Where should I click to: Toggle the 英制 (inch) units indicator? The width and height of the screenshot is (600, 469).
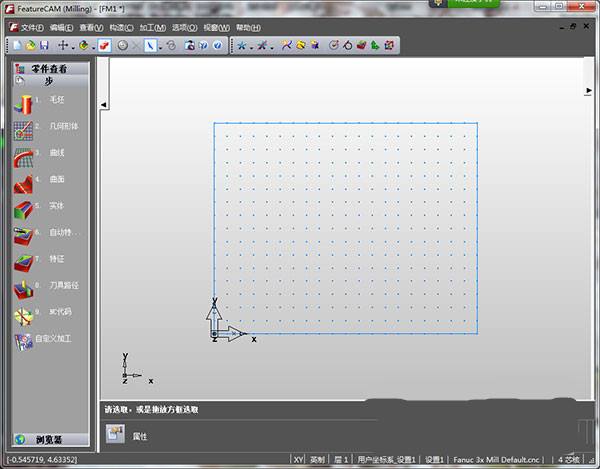tap(317, 460)
